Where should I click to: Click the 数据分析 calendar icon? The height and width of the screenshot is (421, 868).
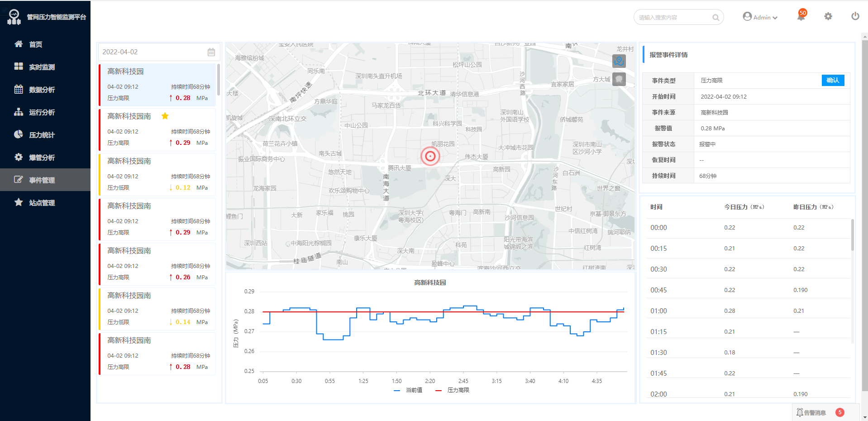point(19,89)
